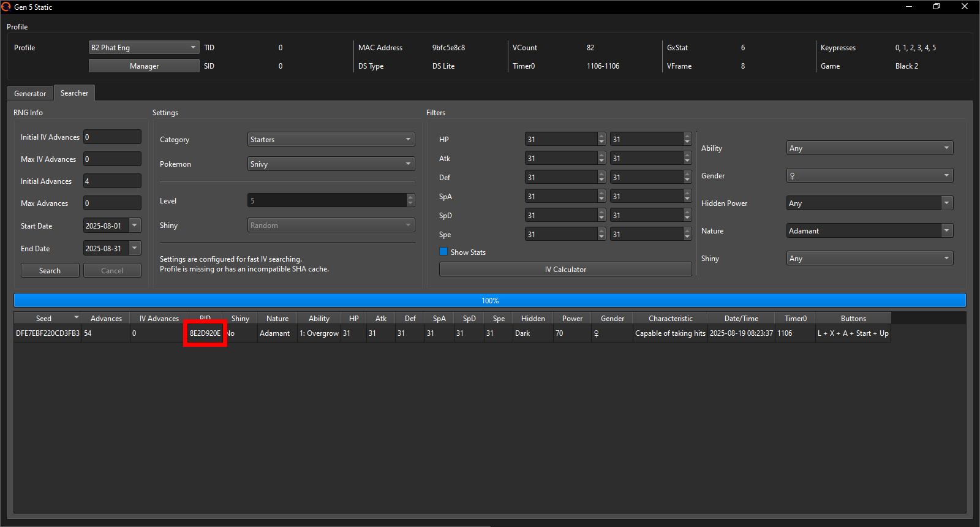Viewport: 980px width, 527px height.
Task: Click the Manager button
Action: tap(144, 66)
